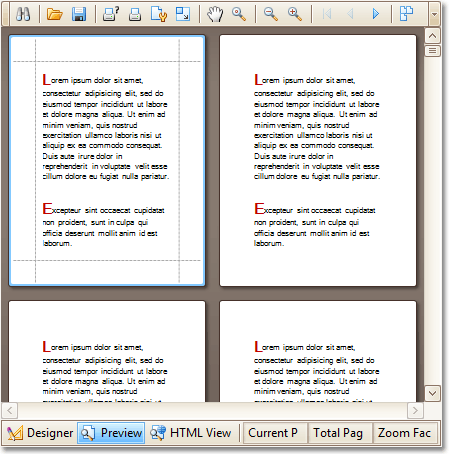Click the quick print printer icon
This screenshot has width=449, height=454.
click(x=135, y=14)
